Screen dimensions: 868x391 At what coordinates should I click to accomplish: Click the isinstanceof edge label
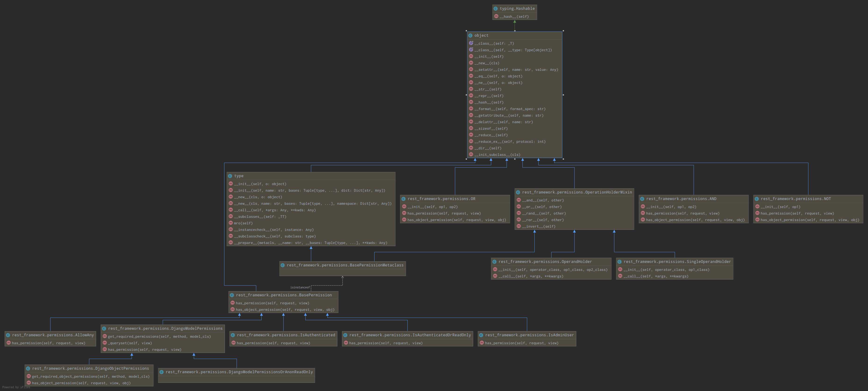(300, 287)
